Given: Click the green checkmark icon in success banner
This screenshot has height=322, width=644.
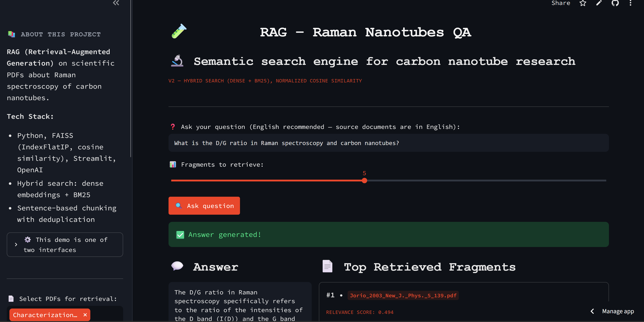Looking at the screenshot, I should pyautogui.click(x=180, y=235).
